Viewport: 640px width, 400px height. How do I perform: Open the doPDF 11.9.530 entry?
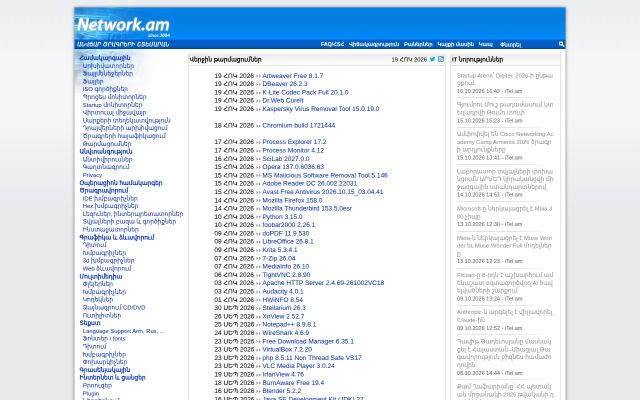tap(286, 233)
